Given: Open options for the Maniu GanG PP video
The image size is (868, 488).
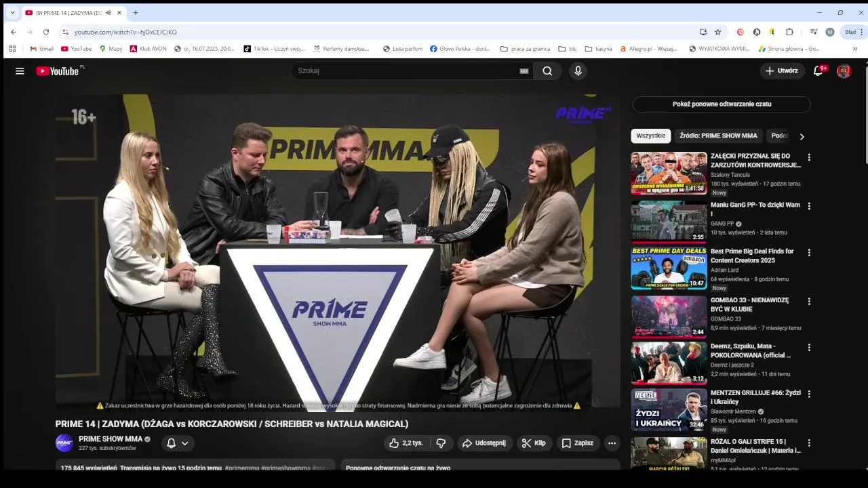Looking at the screenshot, I should point(808,206).
